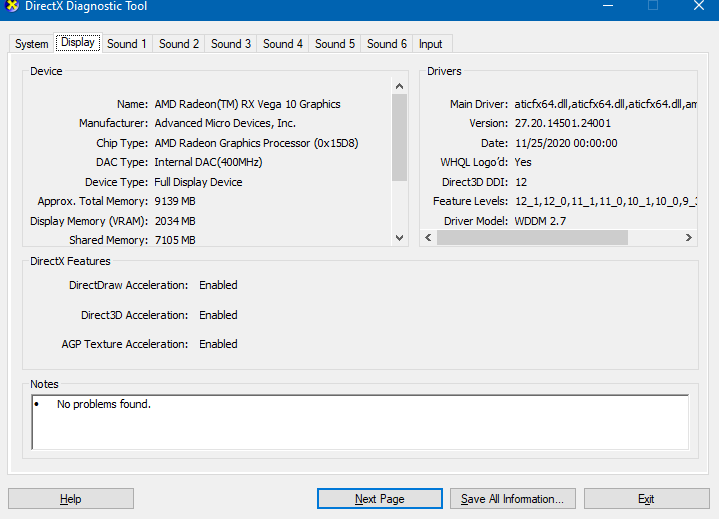Click the '2034 MB' VRAM value
This screenshot has height=519, width=719.
click(x=175, y=221)
